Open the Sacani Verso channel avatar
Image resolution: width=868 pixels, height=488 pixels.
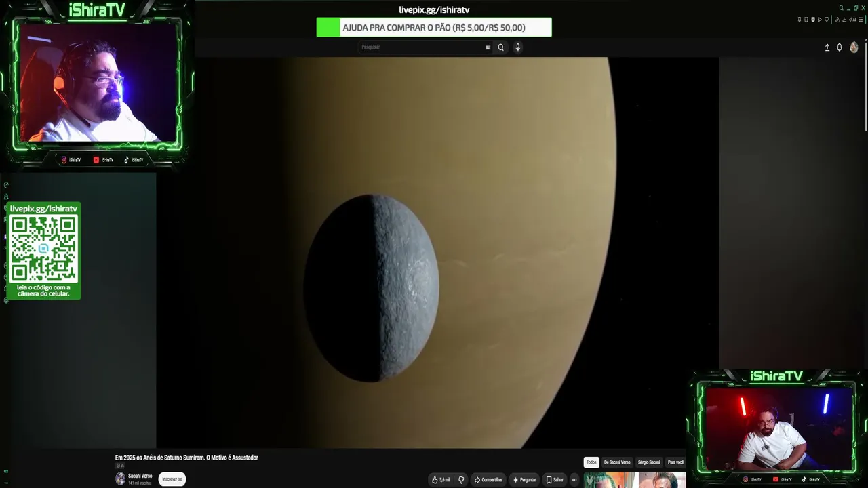point(120,479)
